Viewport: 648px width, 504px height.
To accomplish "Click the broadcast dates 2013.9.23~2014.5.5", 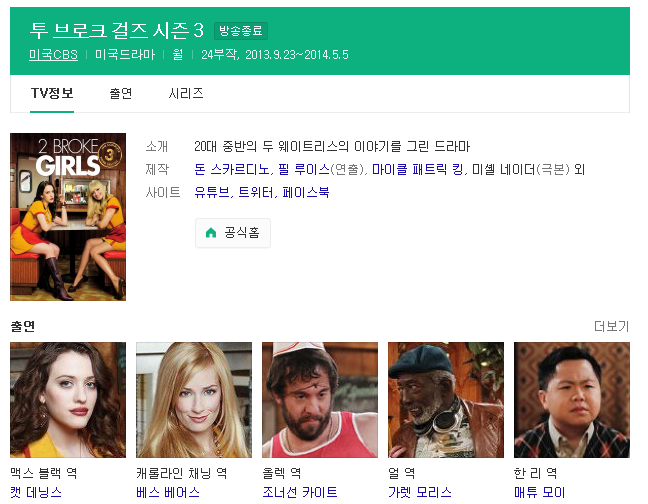I will coord(297,55).
